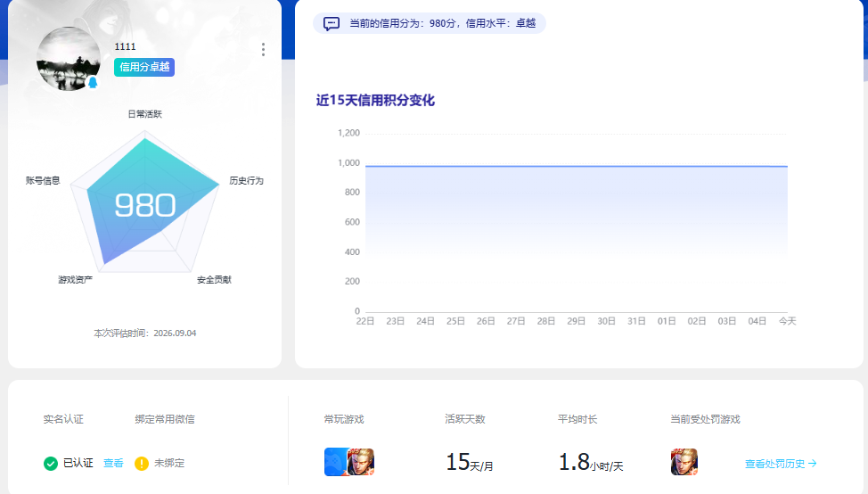Click the game icon under 当前受处罚游戏
The image size is (868, 494).
[684, 462]
